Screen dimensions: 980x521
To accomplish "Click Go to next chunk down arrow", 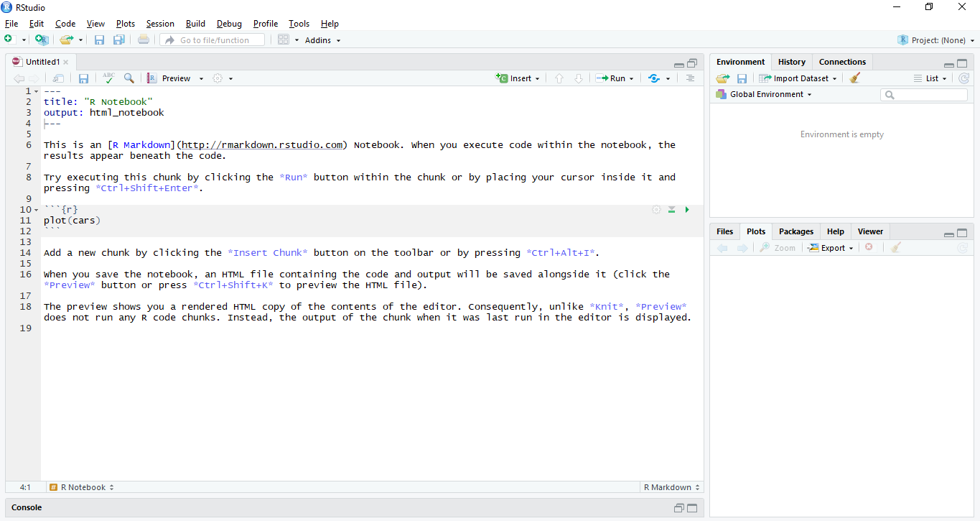I will [x=578, y=78].
